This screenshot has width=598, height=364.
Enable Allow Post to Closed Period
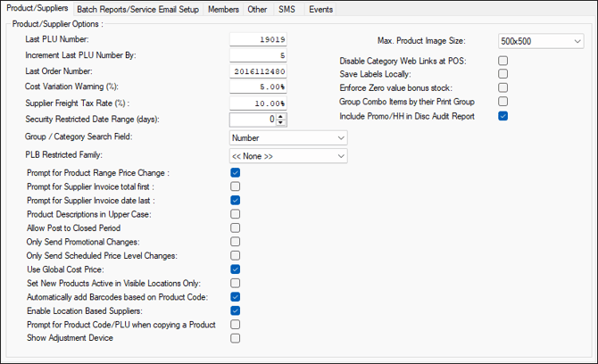[236, 227]
